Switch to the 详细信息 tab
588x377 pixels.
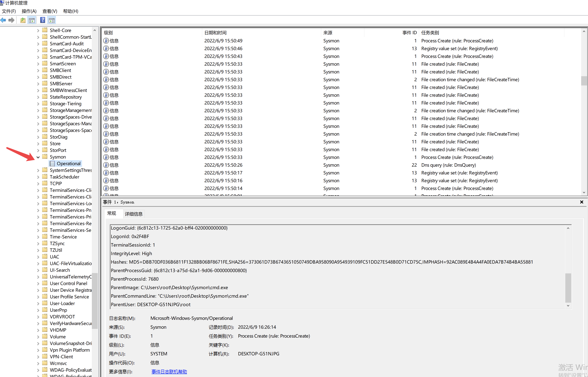tap(133, 214)
